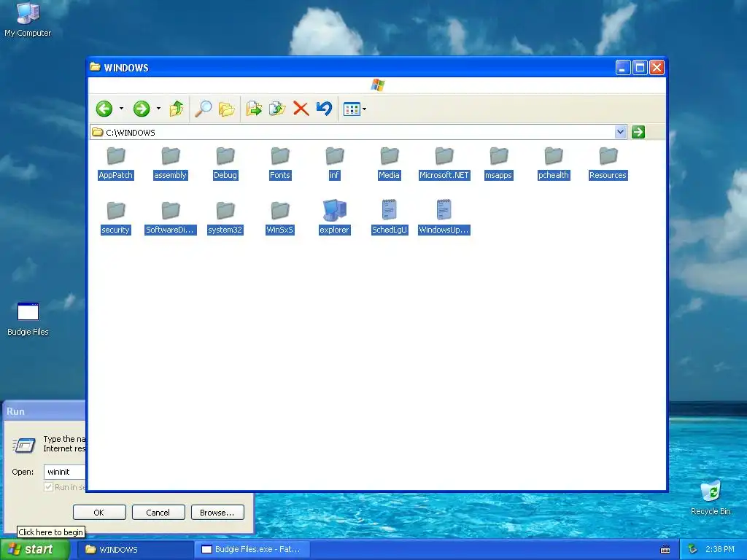The height and width of the screenshot is (560, 747).
Task: Select the security folder
Action: tap(115, 218)
